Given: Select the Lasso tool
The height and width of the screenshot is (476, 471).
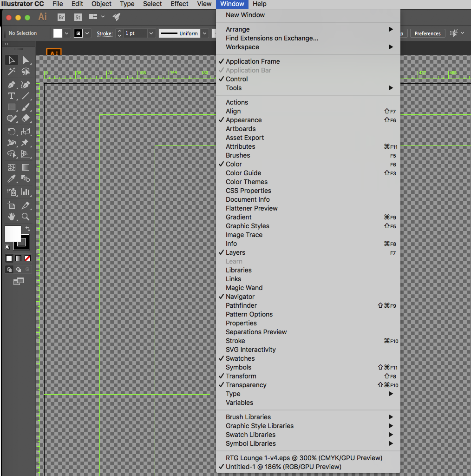Looking at the screenshot, I should coord(26,72).
